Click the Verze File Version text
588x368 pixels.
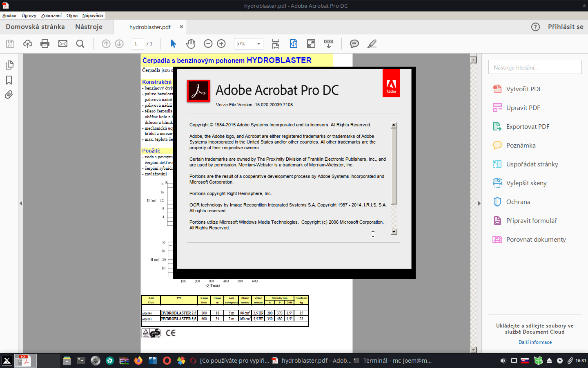[254, 105]
